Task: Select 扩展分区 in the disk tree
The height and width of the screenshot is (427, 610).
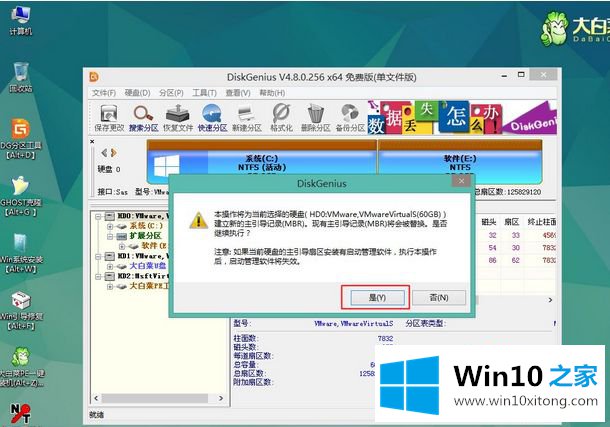Action: click(145, 236)
